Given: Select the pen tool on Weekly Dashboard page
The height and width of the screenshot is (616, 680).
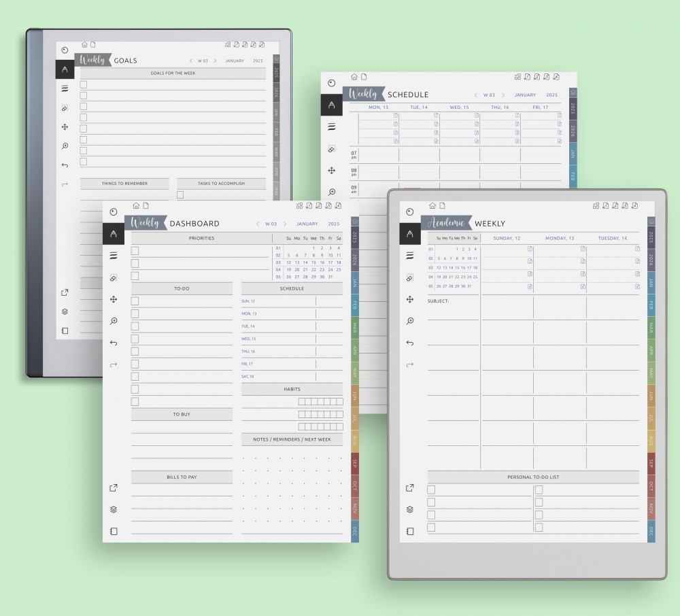Looking at the screenshot, I should click(x=113, y=234).
